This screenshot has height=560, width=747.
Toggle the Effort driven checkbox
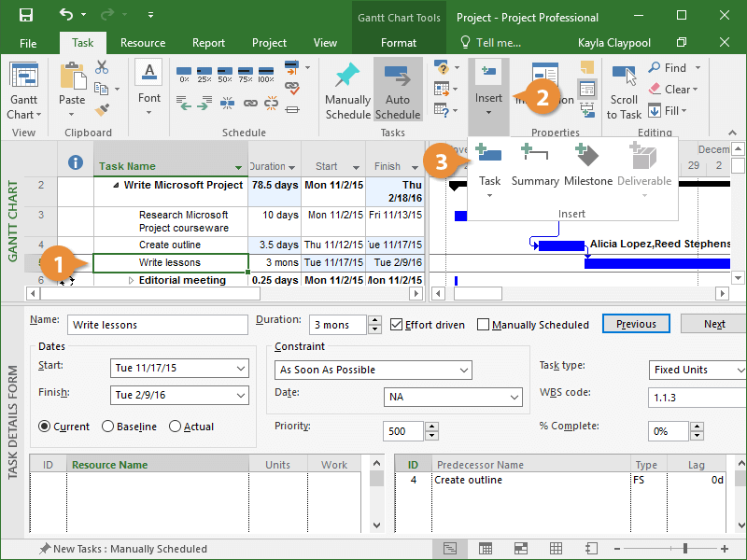tap(397, 325)
